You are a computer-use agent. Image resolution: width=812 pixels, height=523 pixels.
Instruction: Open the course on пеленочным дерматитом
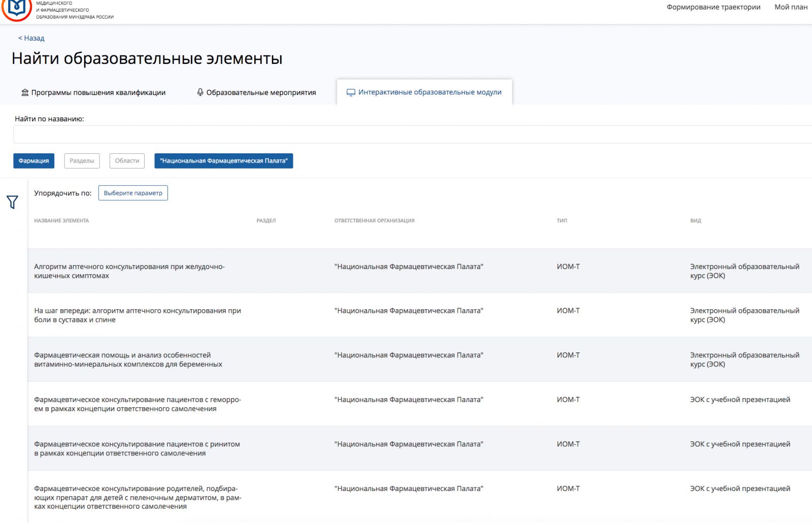point(138,498)
